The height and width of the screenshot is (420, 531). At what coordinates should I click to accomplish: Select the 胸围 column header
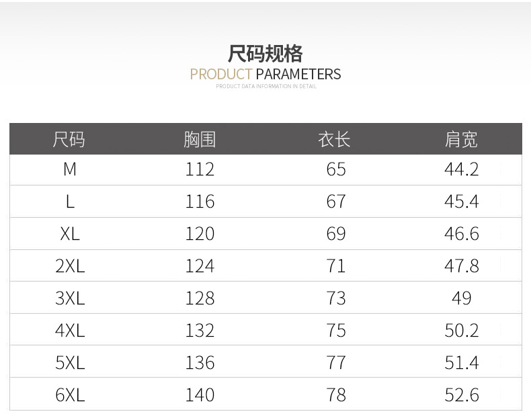click(200, 140)
